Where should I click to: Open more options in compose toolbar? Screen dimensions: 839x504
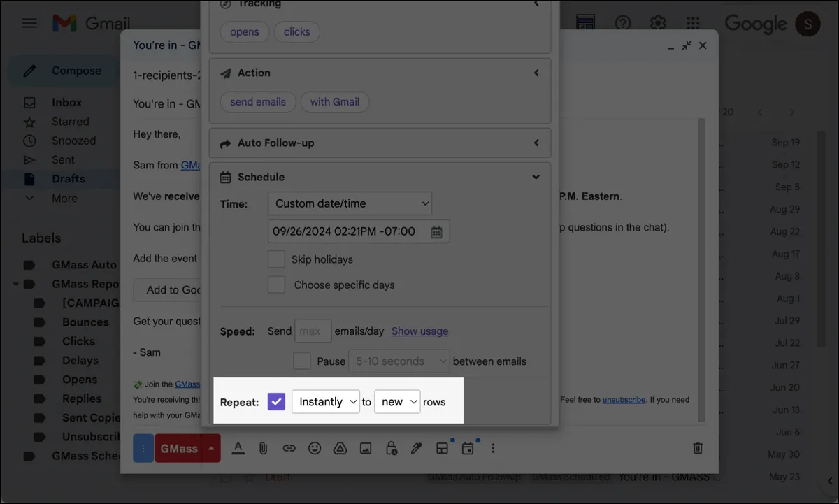coord(493,448)
